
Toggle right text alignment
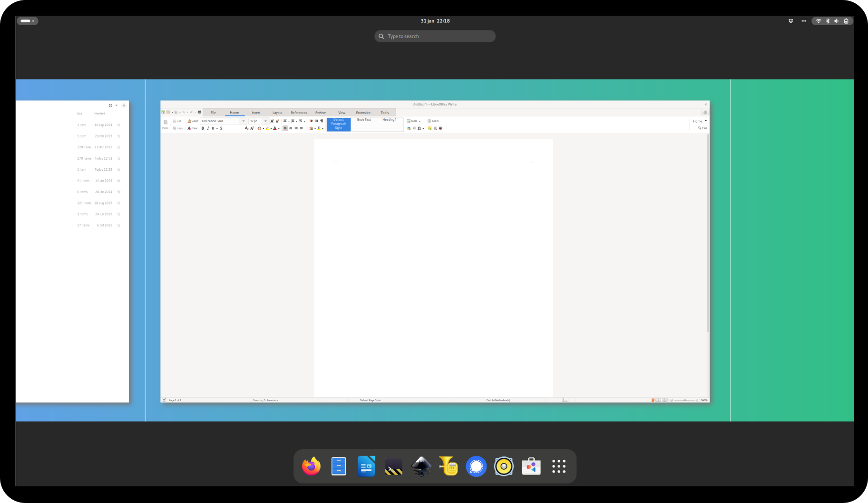coord(296,128)
